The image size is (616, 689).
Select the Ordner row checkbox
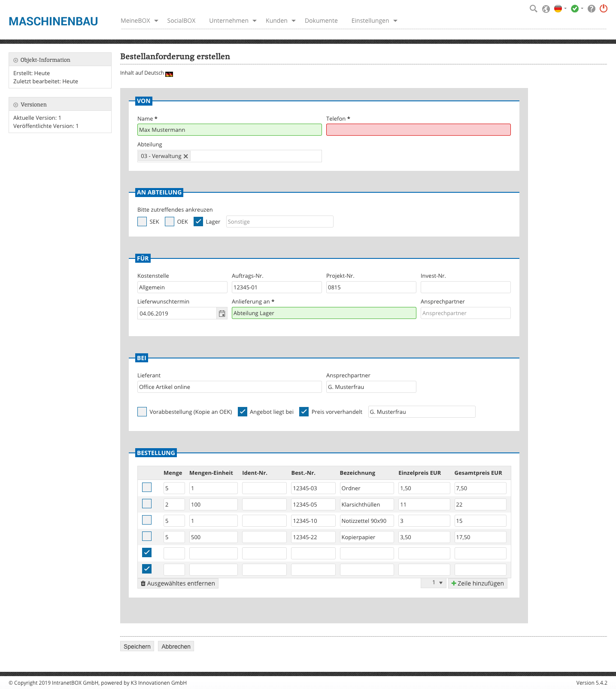click(x=147, y=487)
